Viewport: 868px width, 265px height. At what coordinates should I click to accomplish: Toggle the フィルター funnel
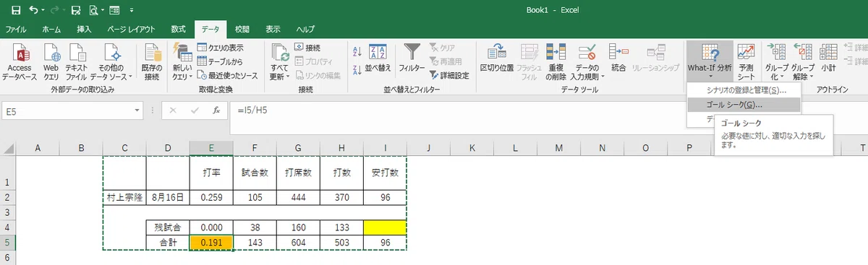click(412, 58)
